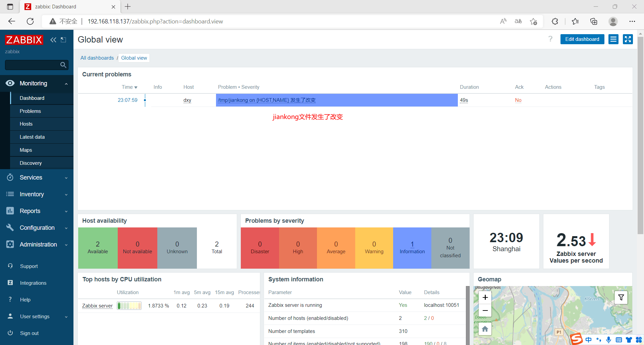Image resolution: width=644 pixels, height=345 pixels.
Task: Open the Integrations link in sidebar
Action: tap(33, 283)
